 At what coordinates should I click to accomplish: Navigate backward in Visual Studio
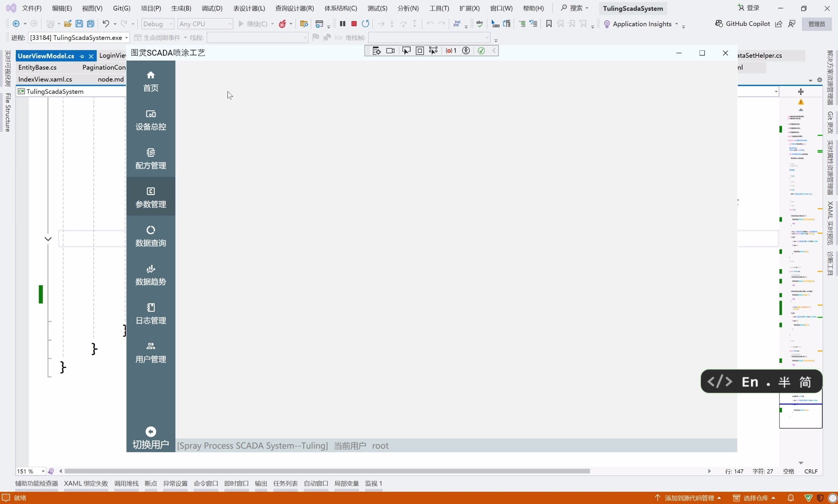[x=16, y=24]
